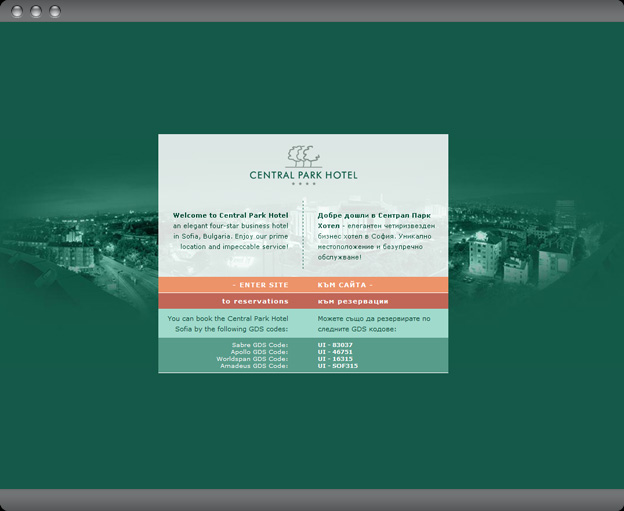Select the Amadeus GDS Code label

[254, 366]
